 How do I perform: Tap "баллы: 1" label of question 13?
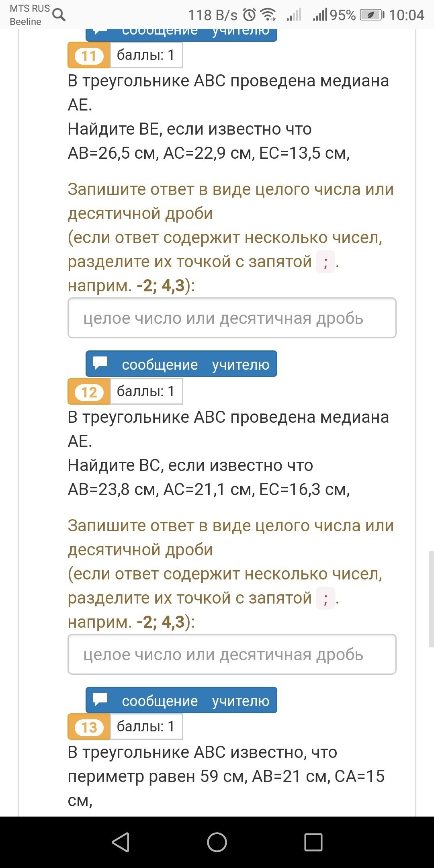[146, 727]
